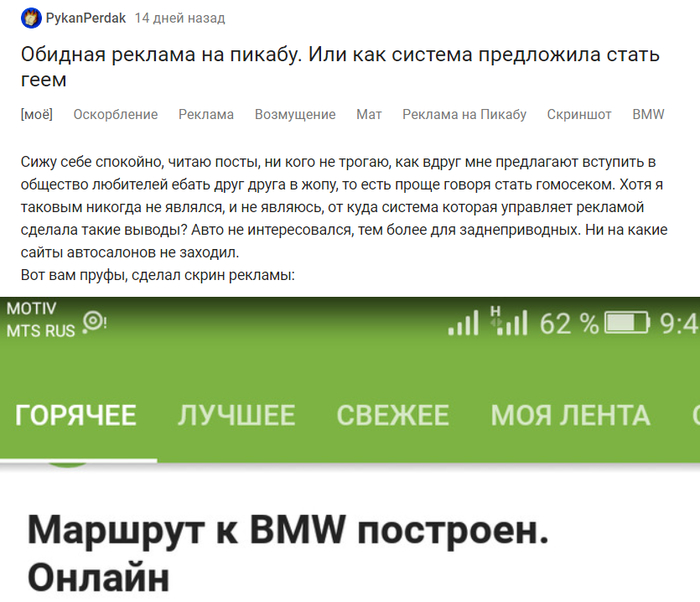Open the ad 'Маршрут к BMW построен. Онлайн'
The image size is (700, 602).
288,553
